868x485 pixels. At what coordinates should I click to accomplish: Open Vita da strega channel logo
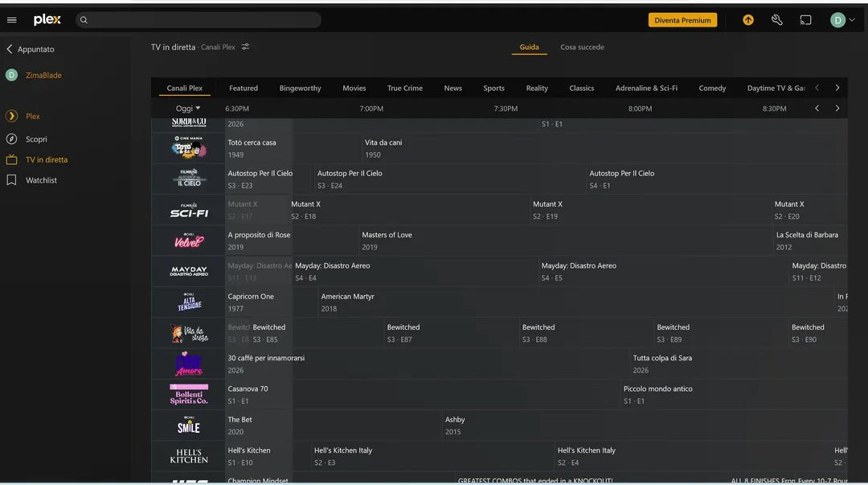point(189,332)
